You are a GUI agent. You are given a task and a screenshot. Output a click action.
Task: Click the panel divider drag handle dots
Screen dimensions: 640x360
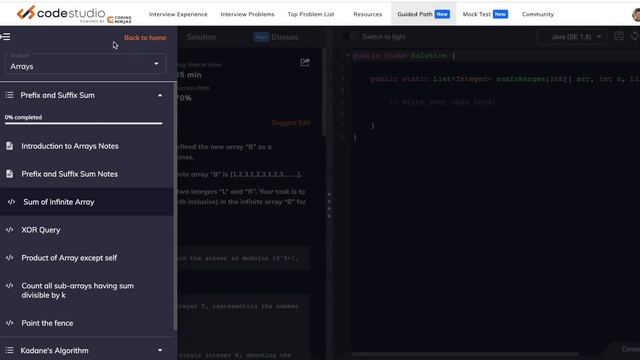pyautogui.click(x=329, y=205)
